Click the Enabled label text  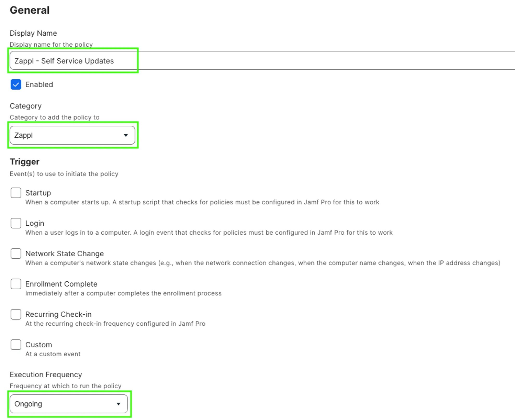click(39, 85)
